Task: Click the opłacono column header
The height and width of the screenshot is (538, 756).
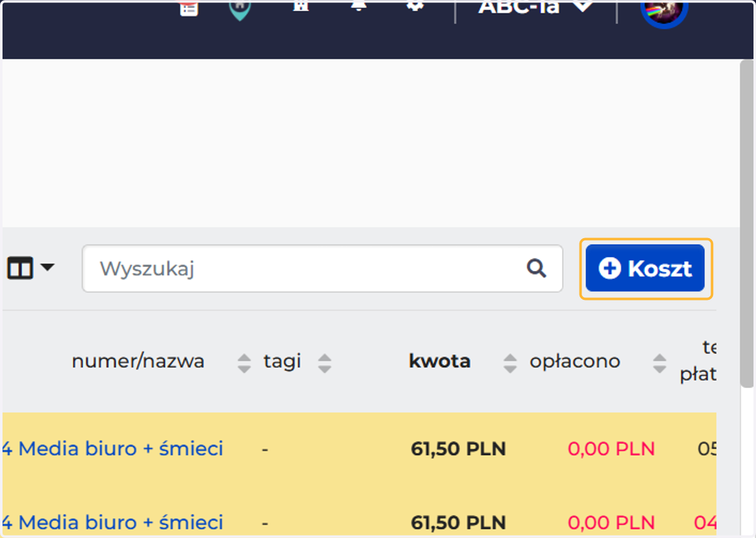Action: click(x=575, y=362)
